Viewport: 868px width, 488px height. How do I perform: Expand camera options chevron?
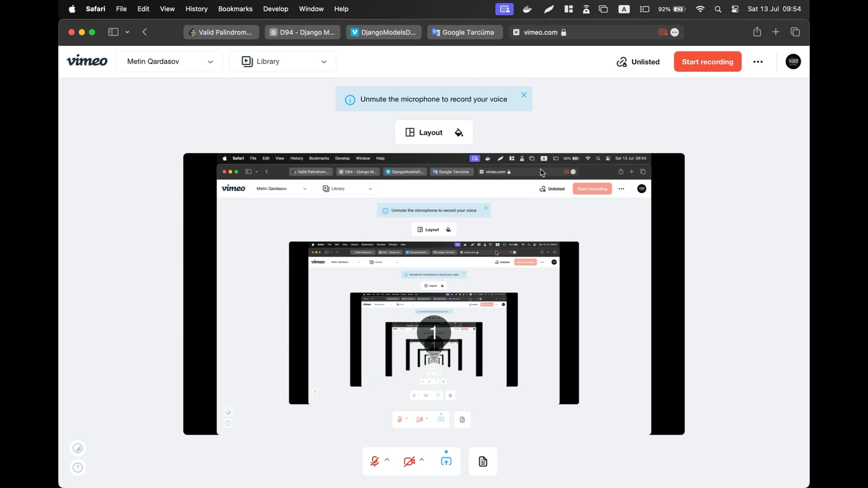click(x=422, y=460)
